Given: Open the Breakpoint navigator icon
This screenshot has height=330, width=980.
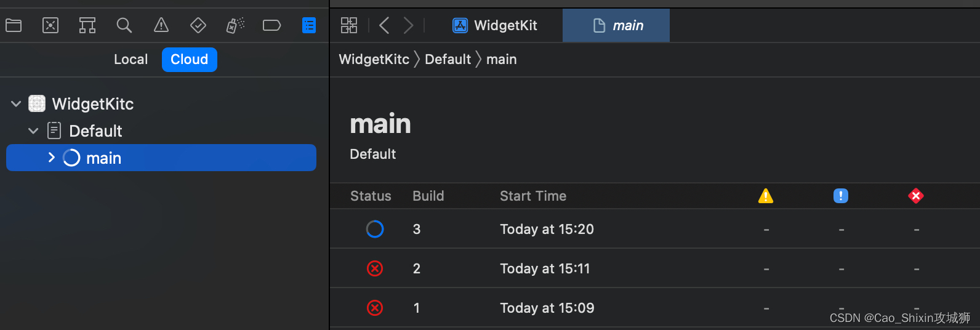Looking at the screenshot, I should pos(271,25).
